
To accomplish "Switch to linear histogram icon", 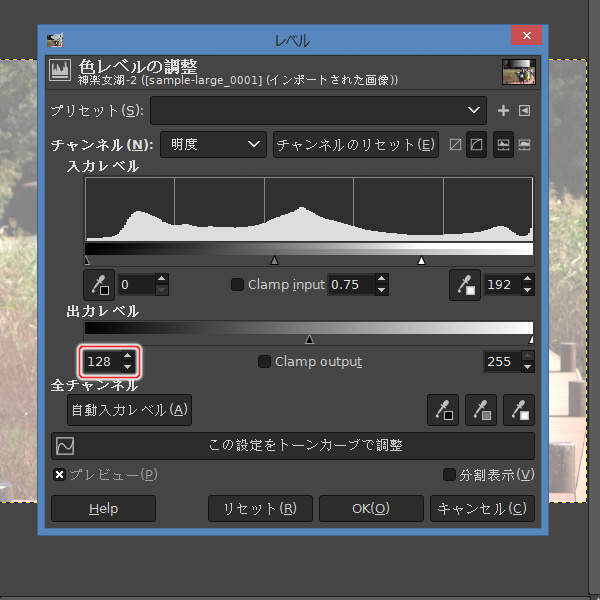I will coord(503,145).
